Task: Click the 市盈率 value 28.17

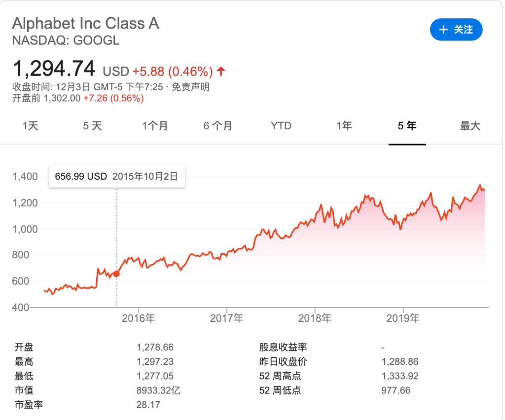Action: point(148,405)
